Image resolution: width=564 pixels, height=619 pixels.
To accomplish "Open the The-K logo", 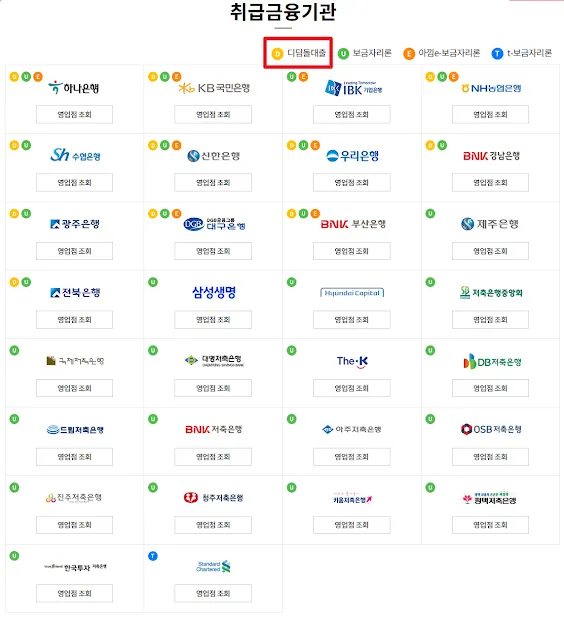I will coord(352,361).
